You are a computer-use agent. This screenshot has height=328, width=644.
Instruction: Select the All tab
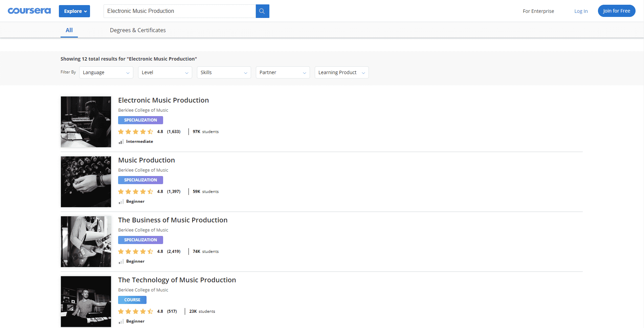click(69, 30)
